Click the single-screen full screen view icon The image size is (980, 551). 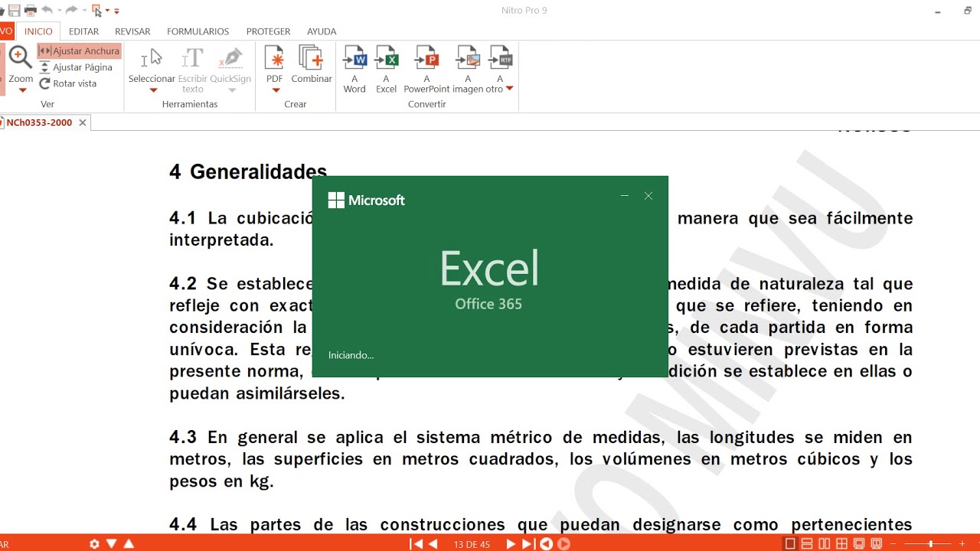pos(859,544)
